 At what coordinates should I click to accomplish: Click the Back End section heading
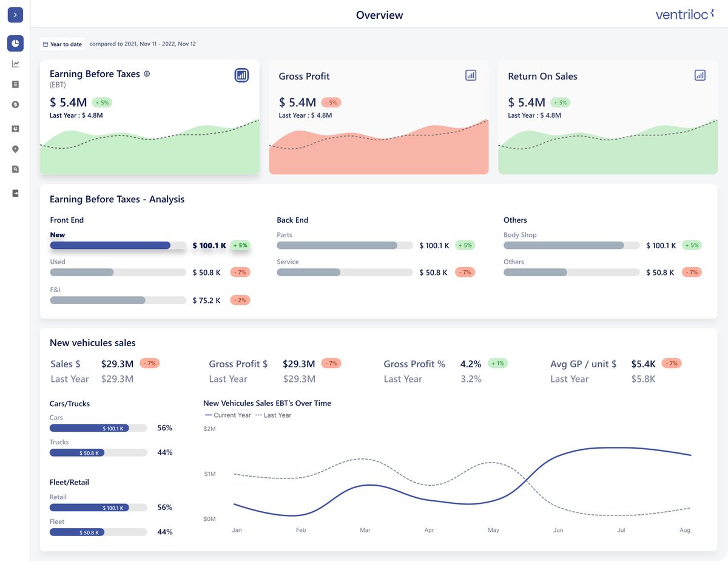tap(292, 220)
